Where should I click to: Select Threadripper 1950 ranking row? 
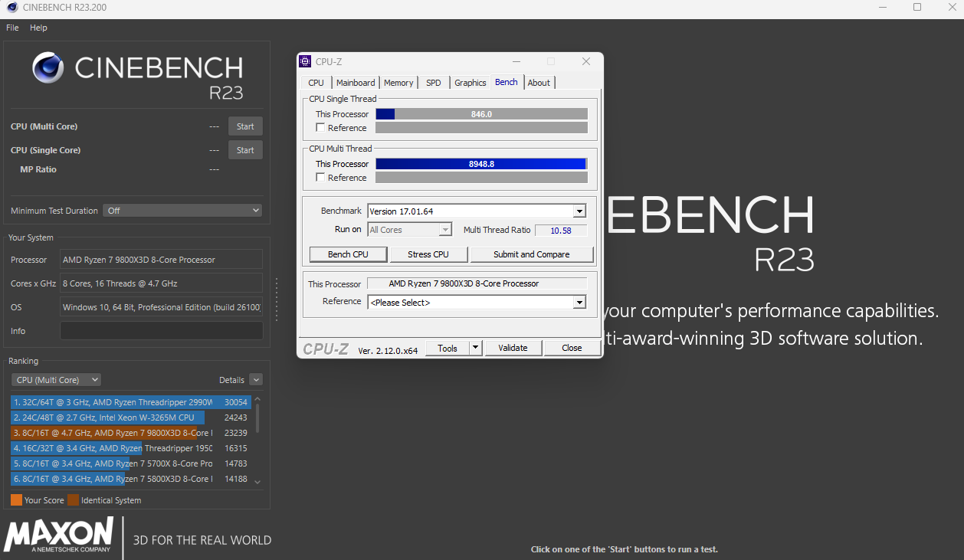click(x=131, y=448)
